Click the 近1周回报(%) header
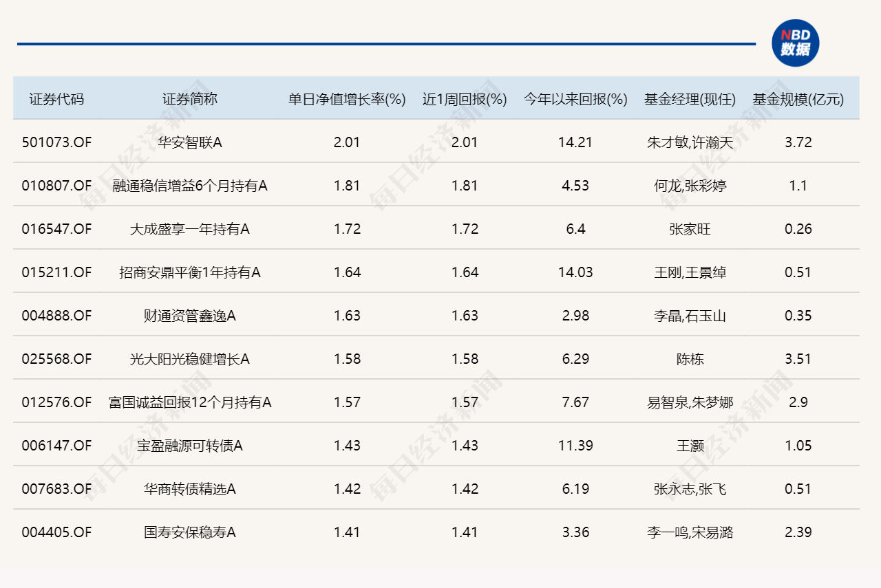881x588 pixels. pos(465,99)
